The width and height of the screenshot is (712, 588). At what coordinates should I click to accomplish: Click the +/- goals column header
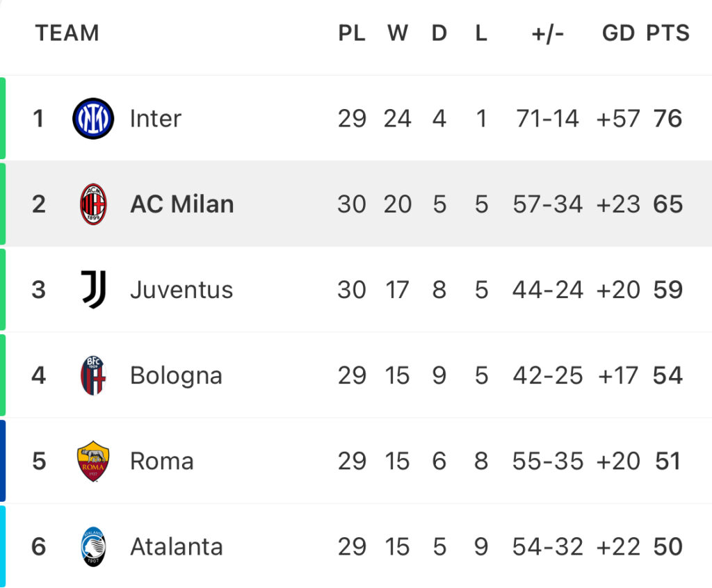(548, 33)
